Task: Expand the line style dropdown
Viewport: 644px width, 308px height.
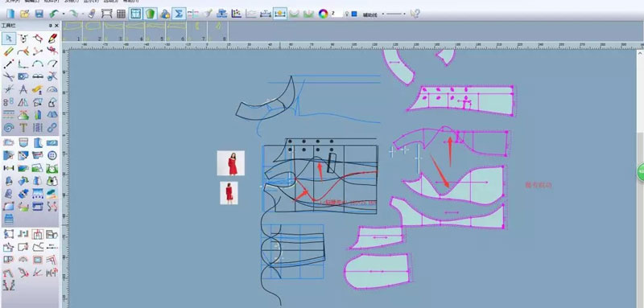Action: 405,14
